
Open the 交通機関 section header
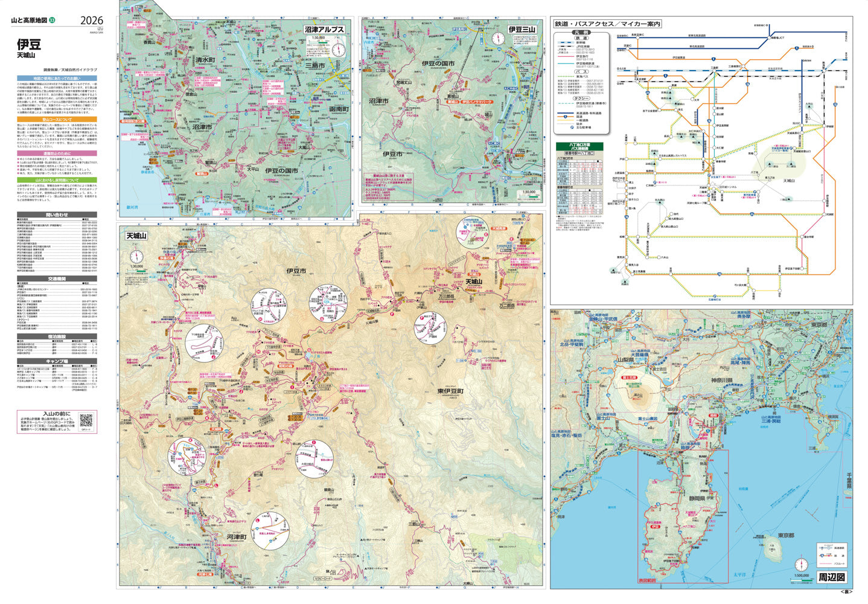(x=57, y=279)
